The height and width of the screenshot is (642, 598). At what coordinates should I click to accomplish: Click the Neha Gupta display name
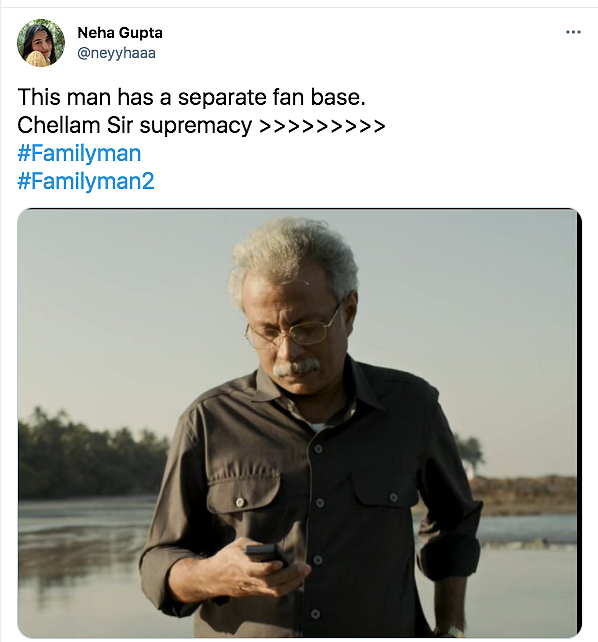120,33
